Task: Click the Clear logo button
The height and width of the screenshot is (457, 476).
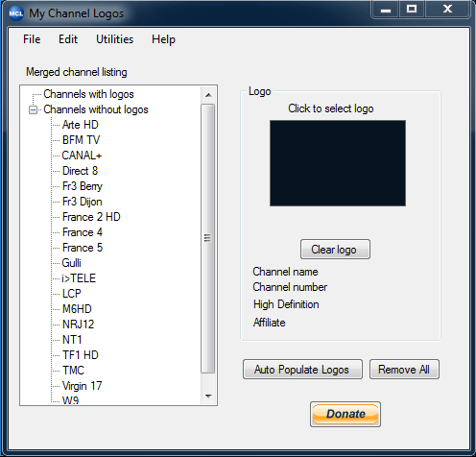Action: tap(335, 250)
